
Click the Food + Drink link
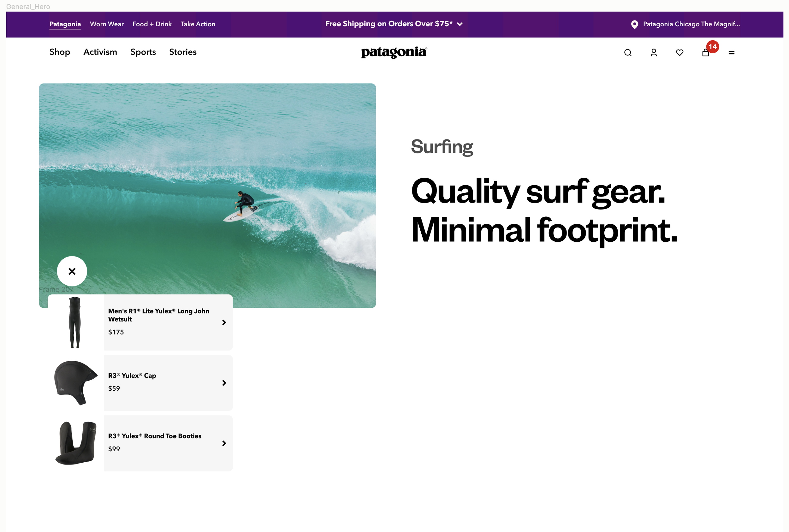click(x=152, y=24)
